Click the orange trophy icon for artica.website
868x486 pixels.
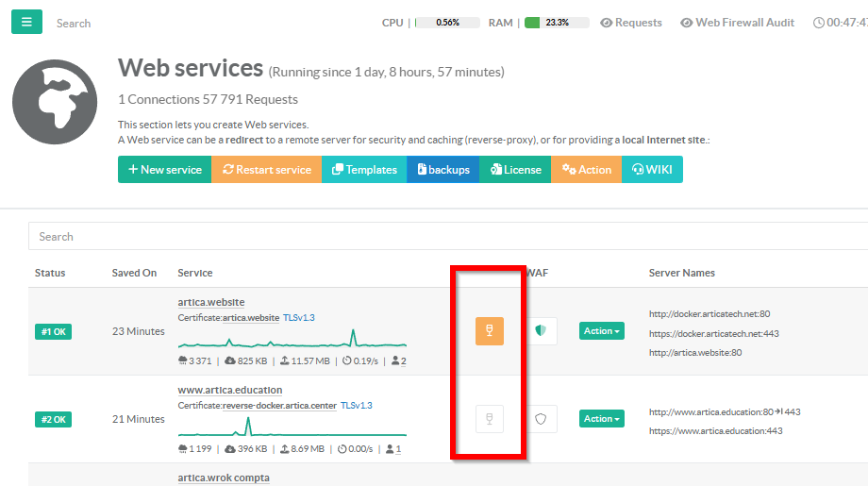pyautogui.click(x=489, y=330)
